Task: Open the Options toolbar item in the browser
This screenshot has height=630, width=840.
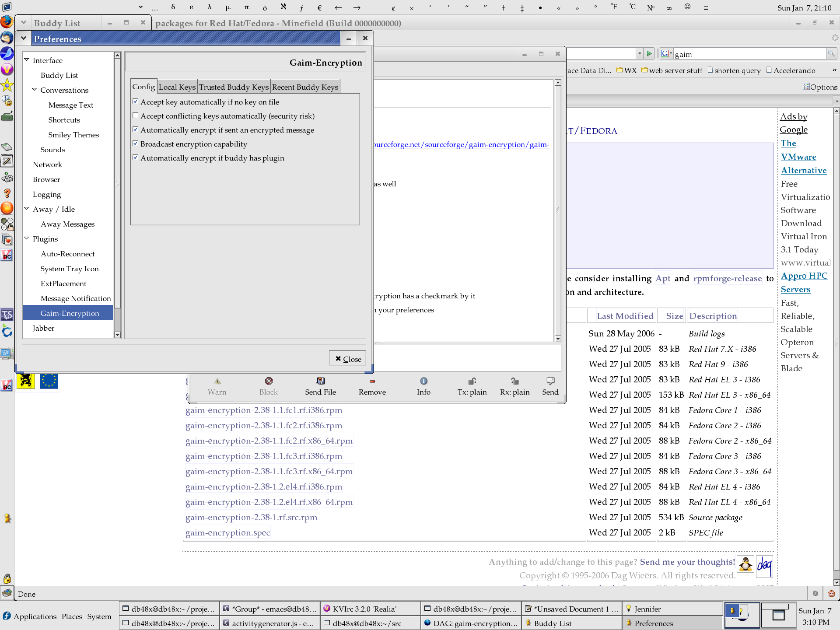Action: (820, 87)
